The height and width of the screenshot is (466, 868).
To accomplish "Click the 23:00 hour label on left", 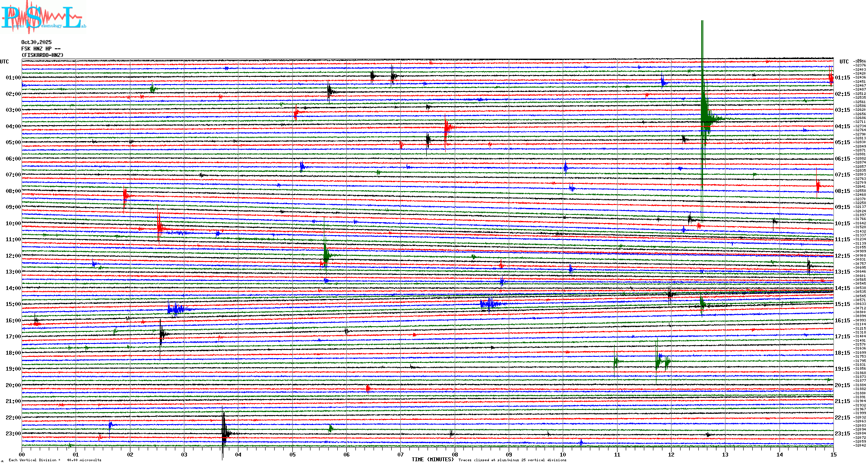I will click(x=13, y=434).
